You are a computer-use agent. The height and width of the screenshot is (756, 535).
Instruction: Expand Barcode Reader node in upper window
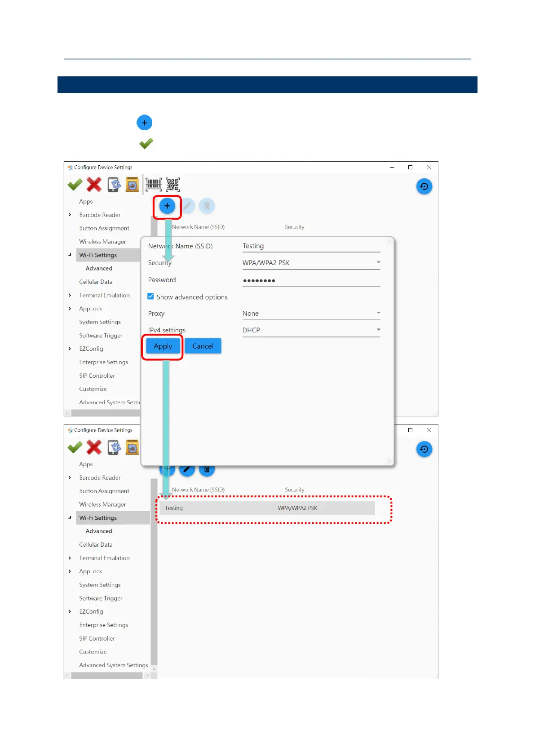70,215
